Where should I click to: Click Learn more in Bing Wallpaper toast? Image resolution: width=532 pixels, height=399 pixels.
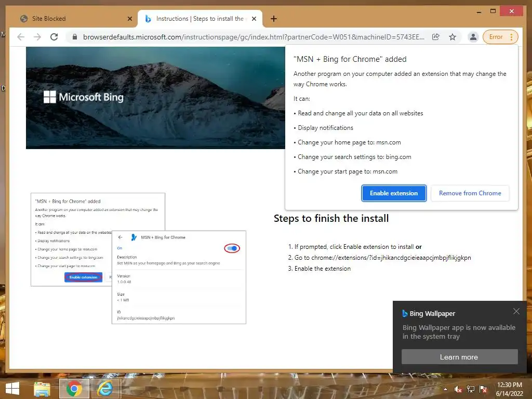459,357
